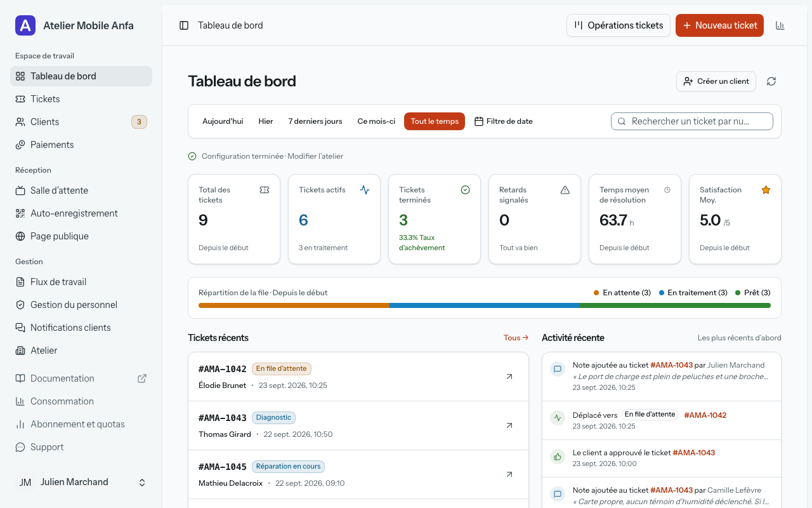Focus the ticket search field
The width and height of the screenshot is (812, 508).
[x=692, y=121]
